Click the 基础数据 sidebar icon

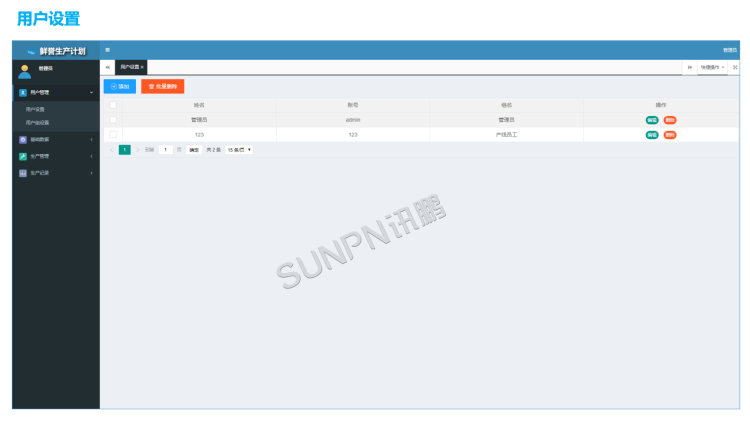point(23,140)
